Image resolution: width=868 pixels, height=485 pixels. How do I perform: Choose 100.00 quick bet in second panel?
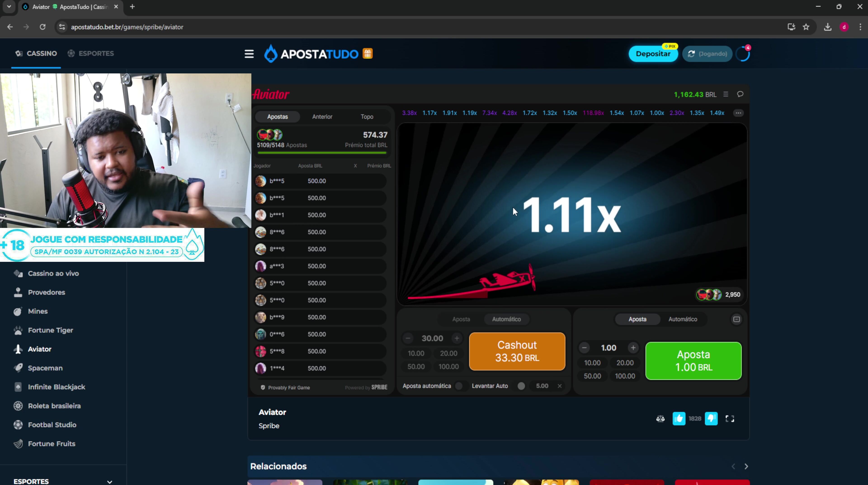pyautogui.click(x=625, y=376)
